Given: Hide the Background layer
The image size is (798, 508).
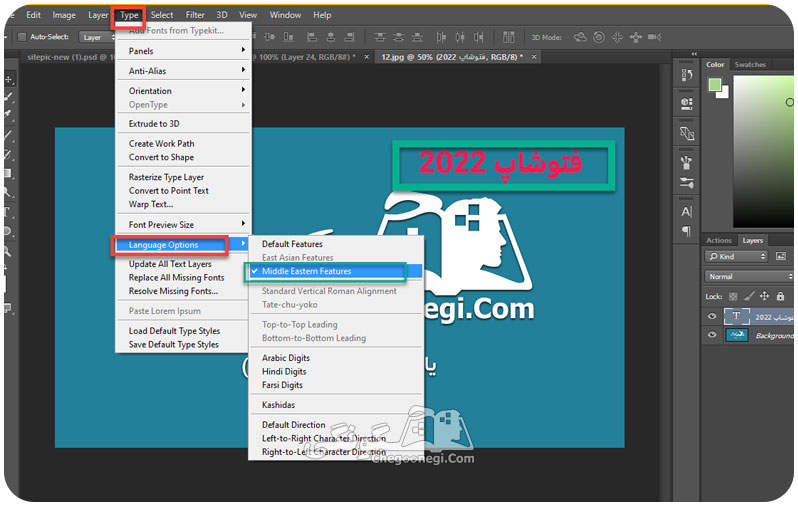Looking at the screenshot, I should tap(712, 334).
